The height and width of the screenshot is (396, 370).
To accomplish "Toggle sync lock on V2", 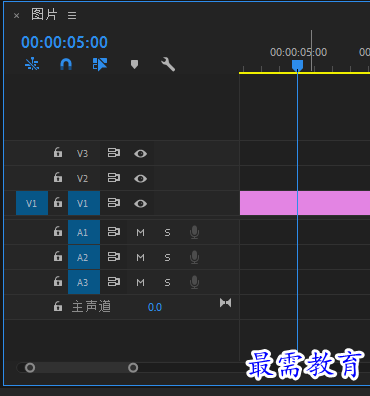I will point(114,178).
